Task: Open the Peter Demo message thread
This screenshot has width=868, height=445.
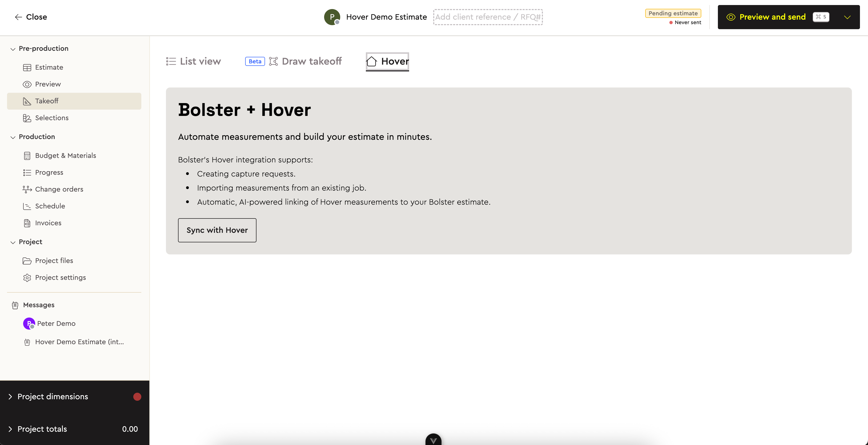Action: click(x=57, y=323)
